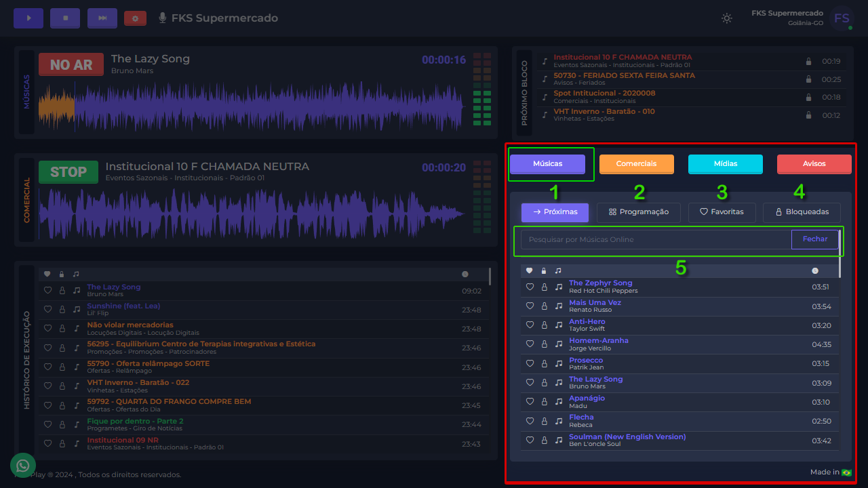Switch to the Comerciais tab
The image size is (868, 488).
(x=636, y=164)
